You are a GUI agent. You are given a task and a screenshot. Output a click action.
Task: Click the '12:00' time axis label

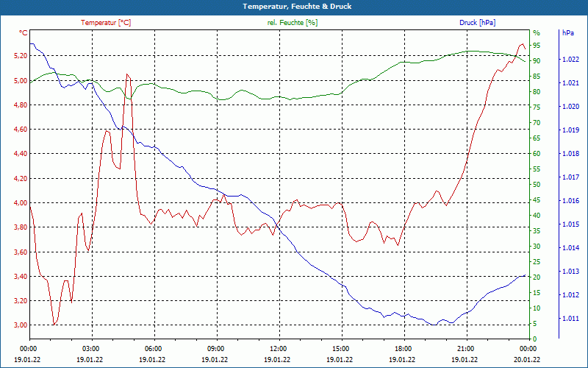[x=278, y=349]
